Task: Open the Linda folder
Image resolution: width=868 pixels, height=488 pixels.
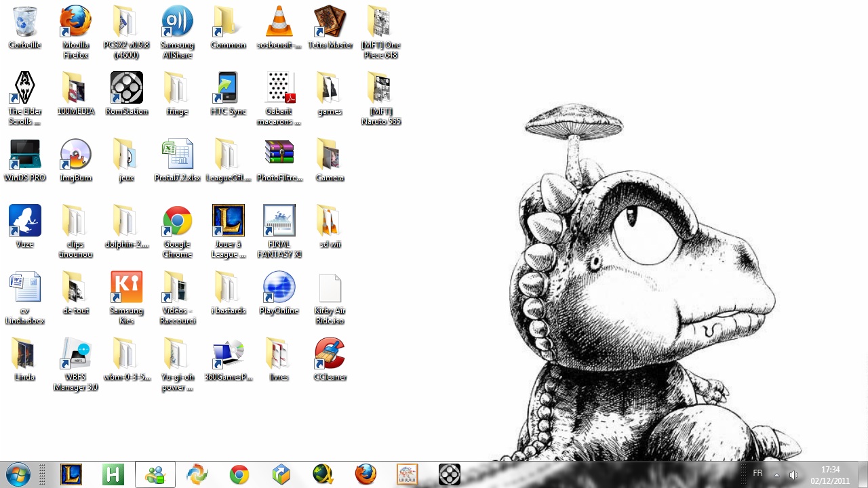Action: pos(25,359)
